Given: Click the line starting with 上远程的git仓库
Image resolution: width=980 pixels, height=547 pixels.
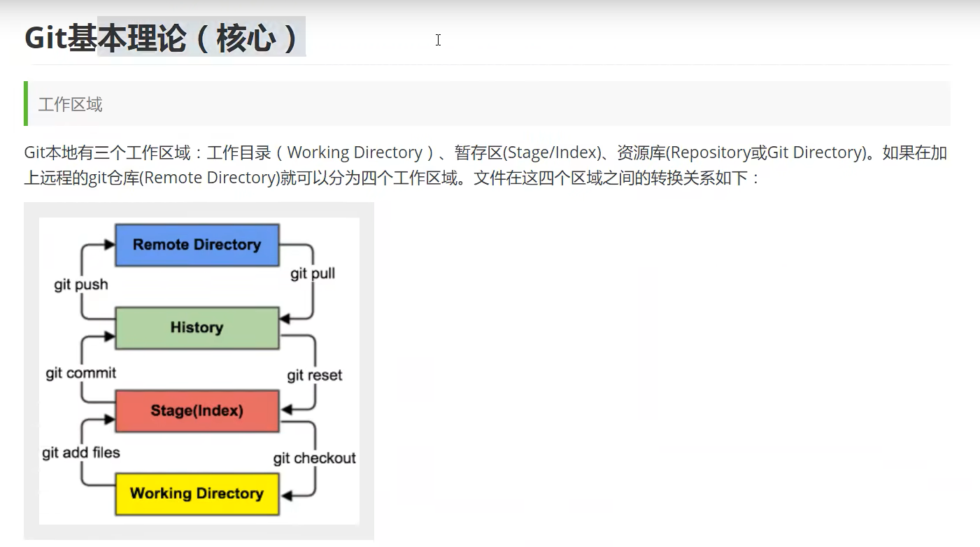Looking at the screenshot, I should [392, 178].
